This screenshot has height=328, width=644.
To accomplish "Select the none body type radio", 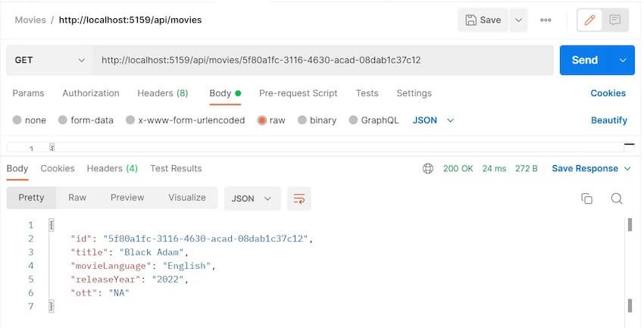I will 17,120.
